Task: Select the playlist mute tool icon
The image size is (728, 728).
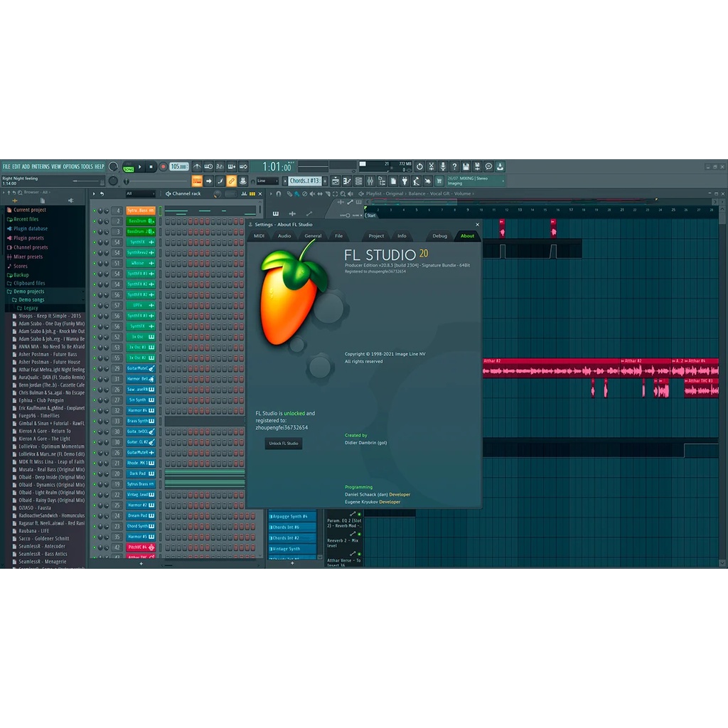Action: [312, 193]
